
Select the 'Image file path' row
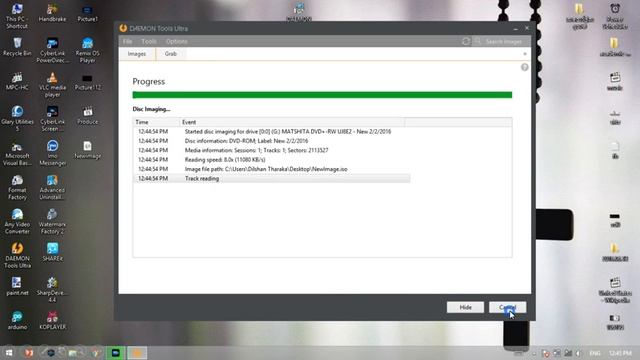[x=272, y=169]
